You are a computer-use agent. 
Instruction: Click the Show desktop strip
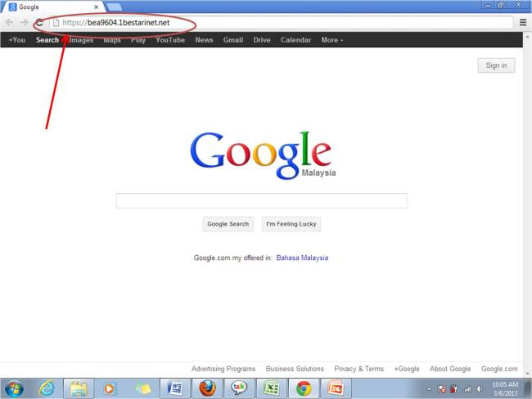pyautogui.click(x=528, y=388)
